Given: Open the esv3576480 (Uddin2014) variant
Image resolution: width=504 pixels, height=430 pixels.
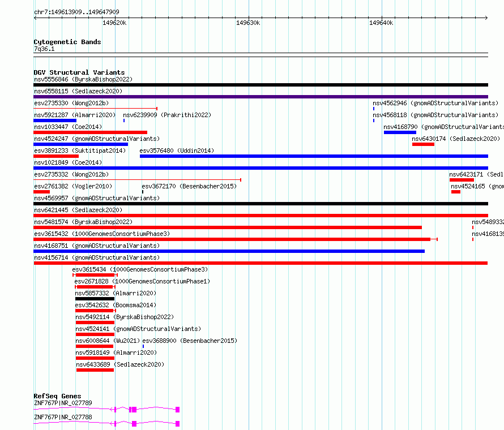Looking at the screenshot, I should pos(177,150).
